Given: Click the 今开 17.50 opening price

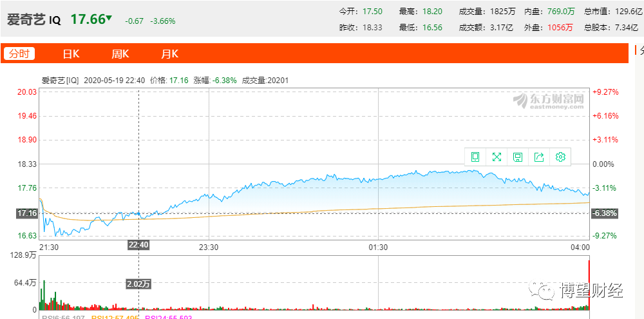Looking at the screenshot, I should pos(371,12).
